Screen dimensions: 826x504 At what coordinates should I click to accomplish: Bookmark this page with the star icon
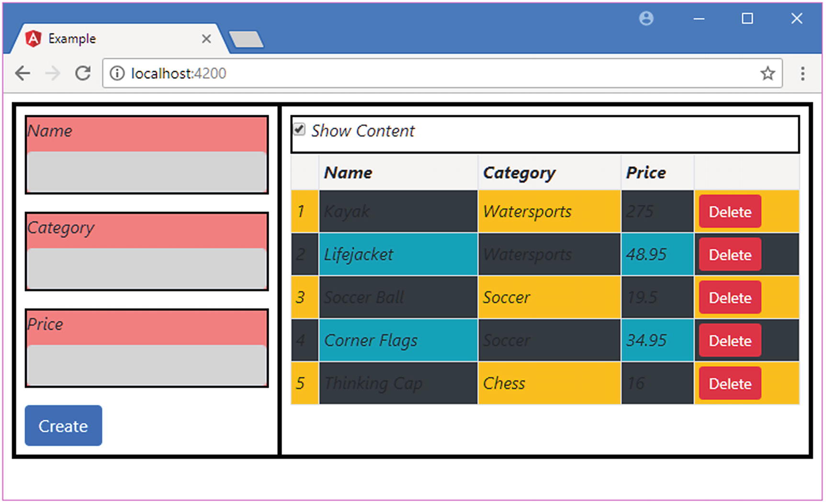[x=768, y=73]
